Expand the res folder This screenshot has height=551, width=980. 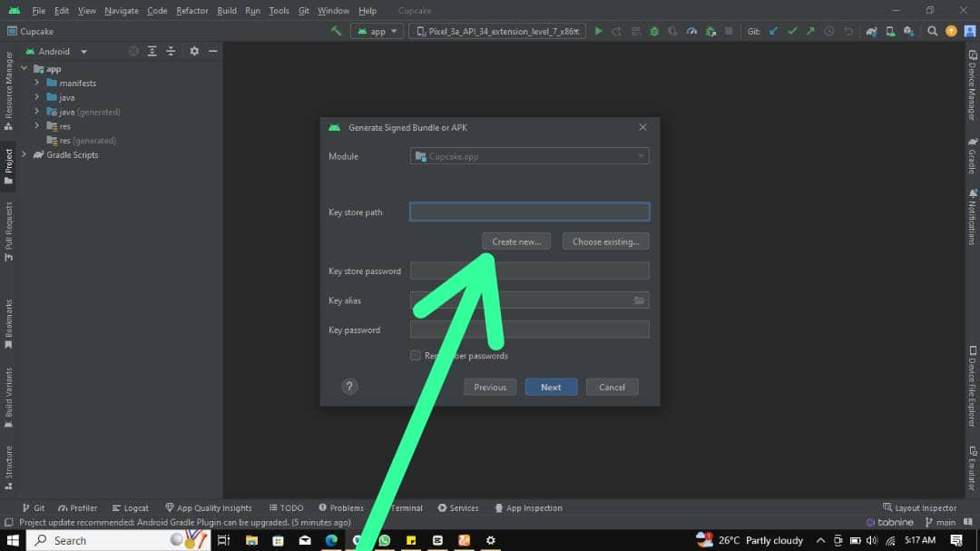[x=37, y=125]
